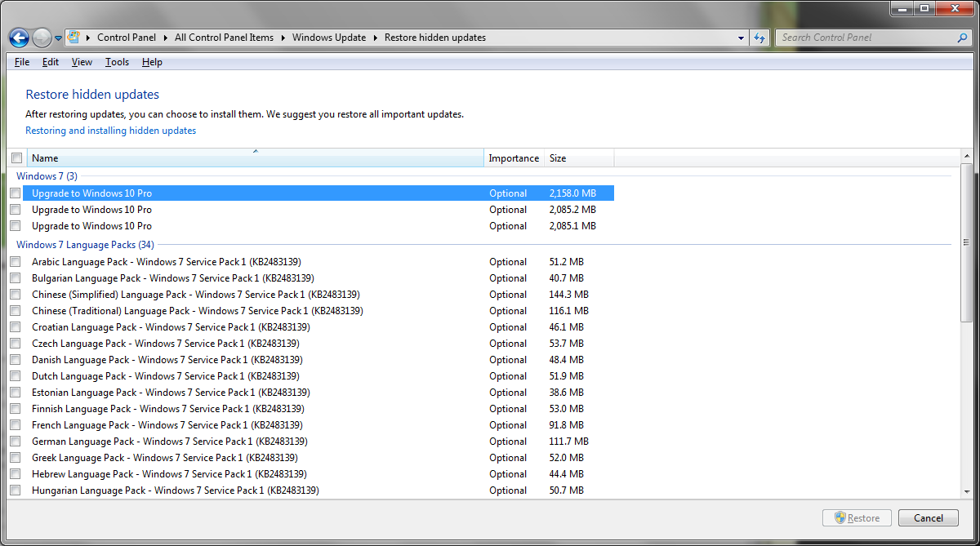980x546 pixels.
Task: Minimize the Windows Update window
Action: (x=901, y=8)
